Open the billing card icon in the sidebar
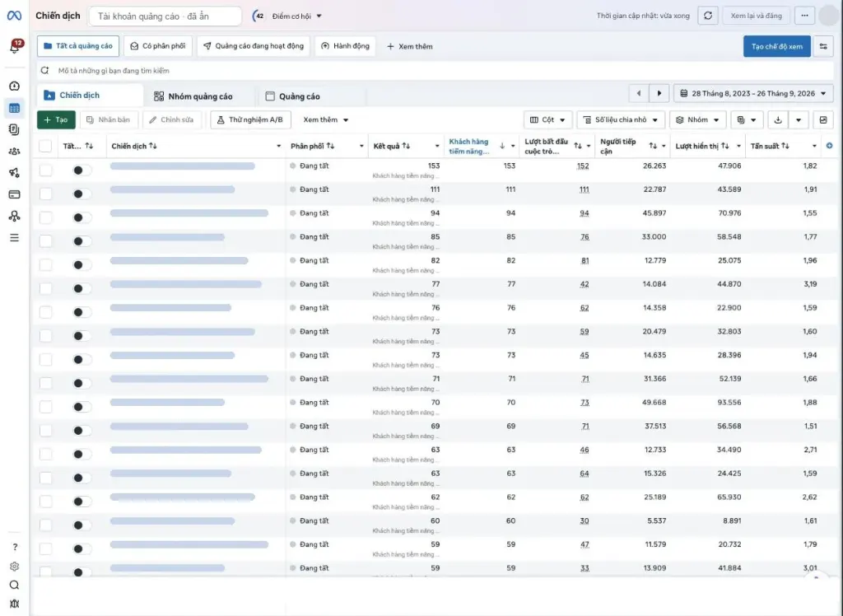The width and height of the screenshot is (843, 616). [x=15, y=194]
